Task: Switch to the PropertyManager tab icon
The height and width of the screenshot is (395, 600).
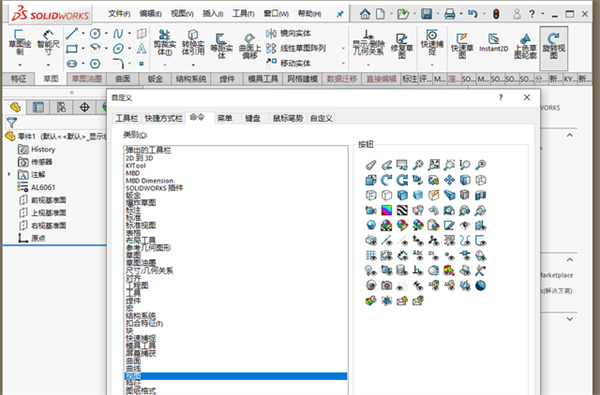Action: pyautogui.click(x=38, y=107)
